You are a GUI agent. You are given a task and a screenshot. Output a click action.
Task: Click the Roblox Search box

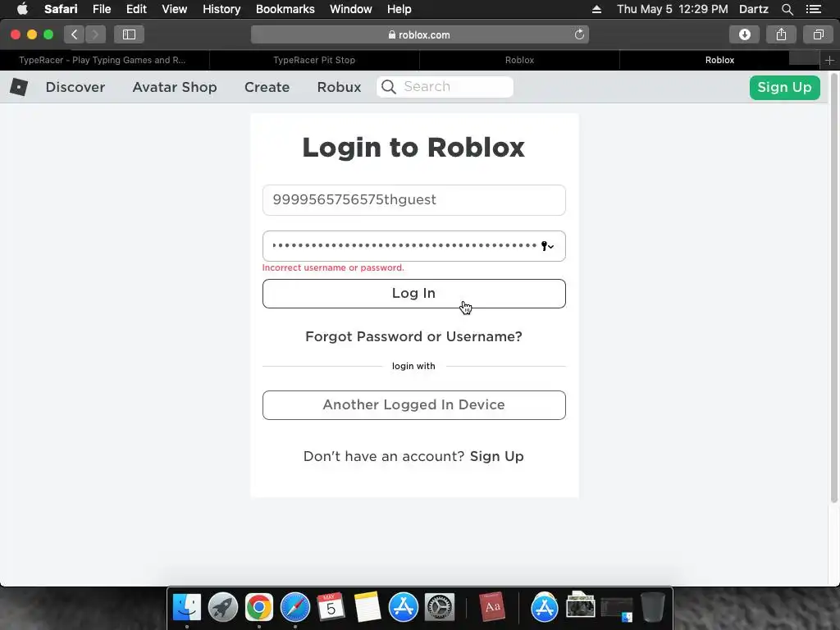[445, 87]
